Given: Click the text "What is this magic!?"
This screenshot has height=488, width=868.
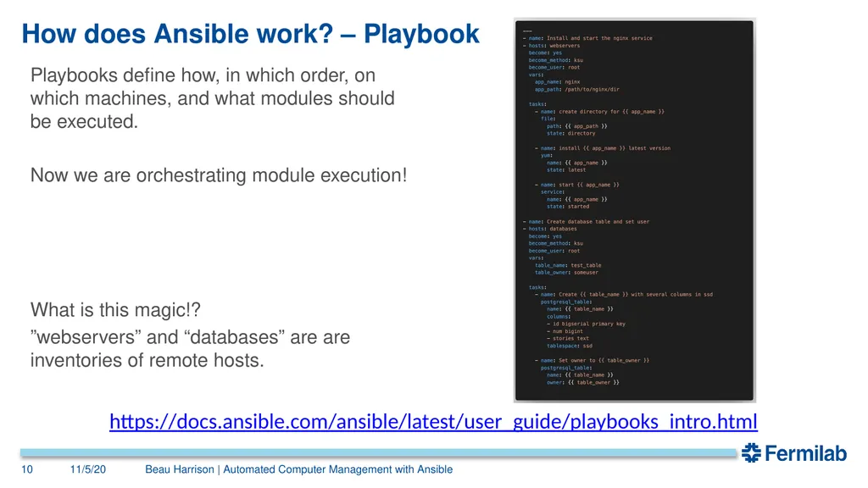Looking at the screenshot, I should (x=115, y=310).
